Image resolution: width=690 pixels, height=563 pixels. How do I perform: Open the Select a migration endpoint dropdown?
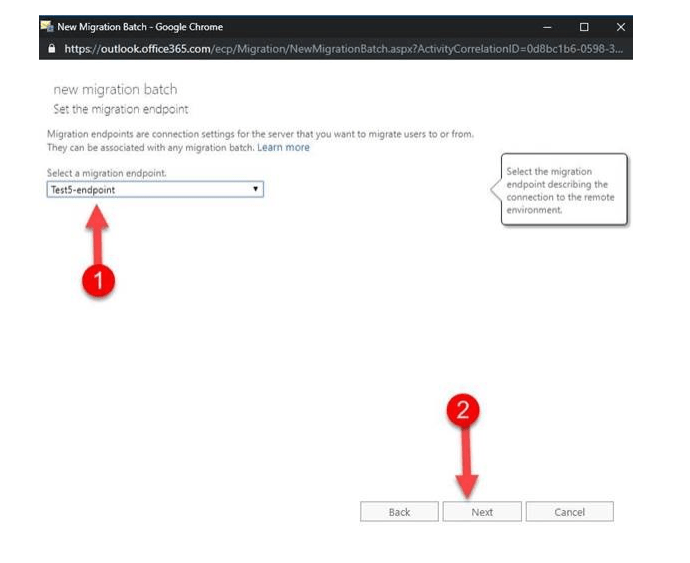click(155, 189)
